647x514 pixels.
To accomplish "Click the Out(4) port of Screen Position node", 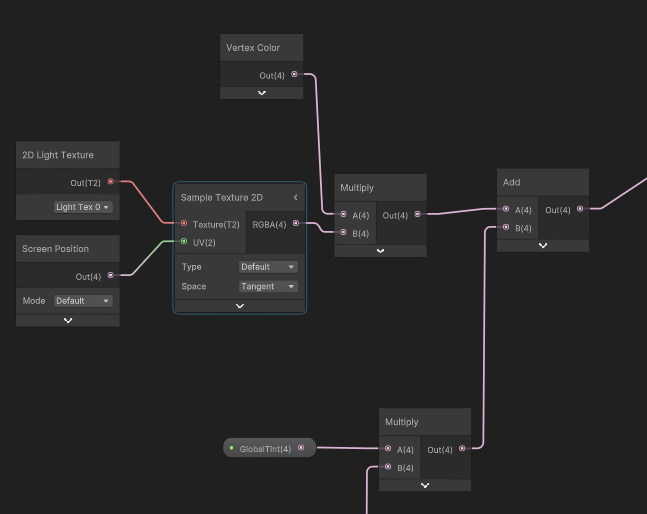I will point(110,275).
